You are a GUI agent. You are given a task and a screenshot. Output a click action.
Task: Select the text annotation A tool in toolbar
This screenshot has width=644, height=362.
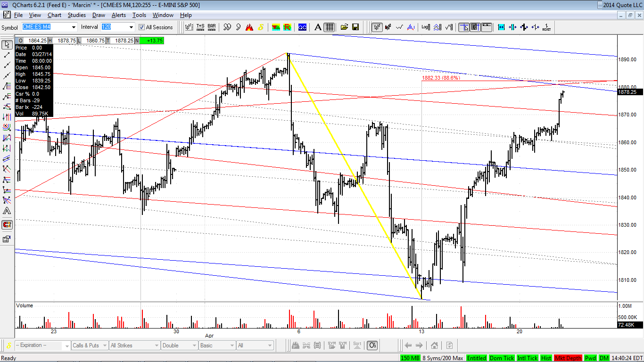(x=318, y=27)
